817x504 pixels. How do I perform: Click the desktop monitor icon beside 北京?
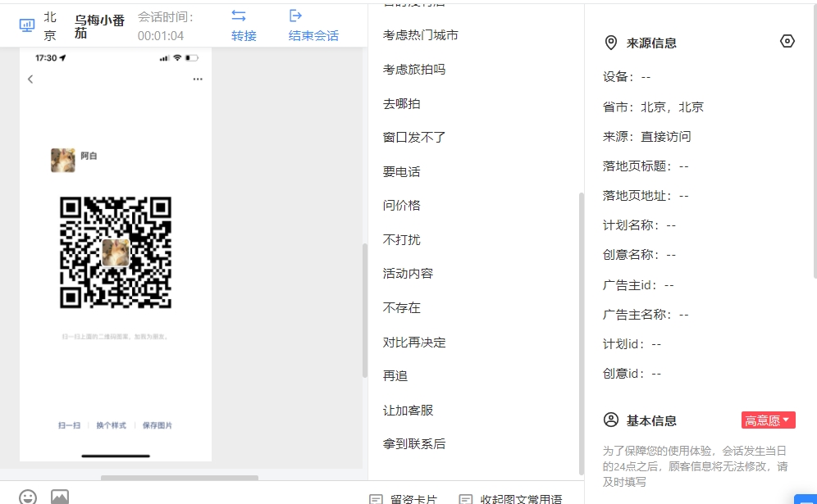pos(27,25)
